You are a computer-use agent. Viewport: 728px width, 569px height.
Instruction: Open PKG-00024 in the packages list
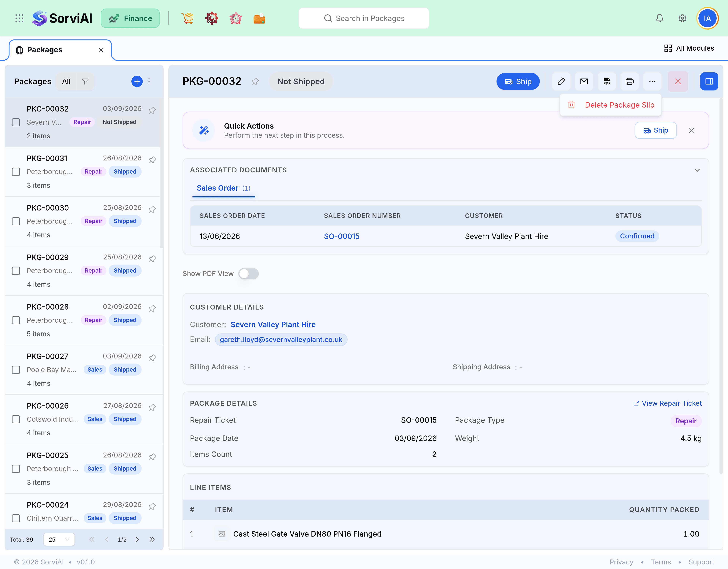[84, 512]
